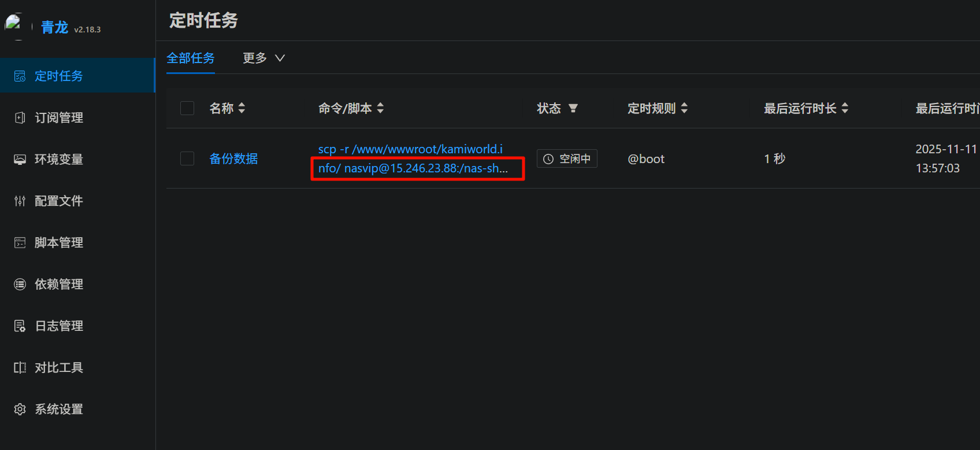Click the 依赖管理 list icon
Viewport: 980px width, 450px height.
coord(20,285)
